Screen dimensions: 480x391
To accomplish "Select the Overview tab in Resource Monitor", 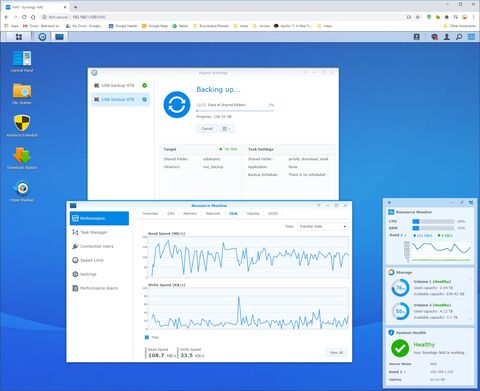I will coord(150,213).
